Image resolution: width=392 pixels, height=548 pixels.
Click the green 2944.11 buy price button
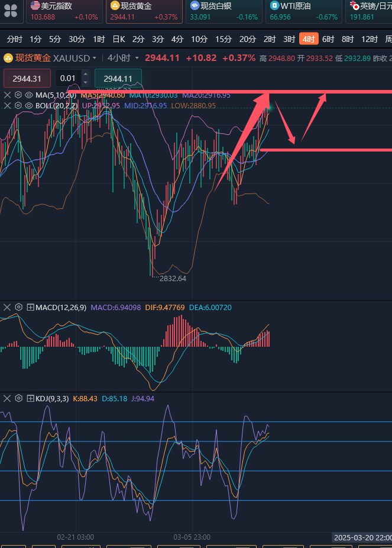[118, 78]
